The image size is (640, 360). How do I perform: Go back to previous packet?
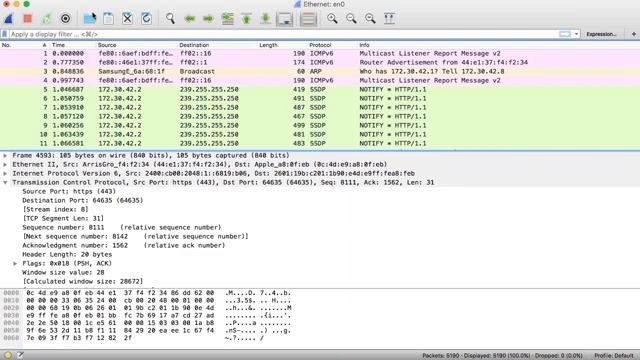189,18
